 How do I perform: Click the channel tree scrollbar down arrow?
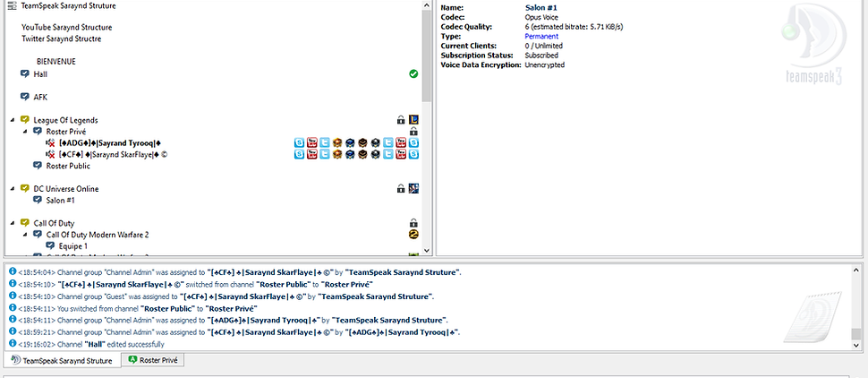click(x=426, y=251)
